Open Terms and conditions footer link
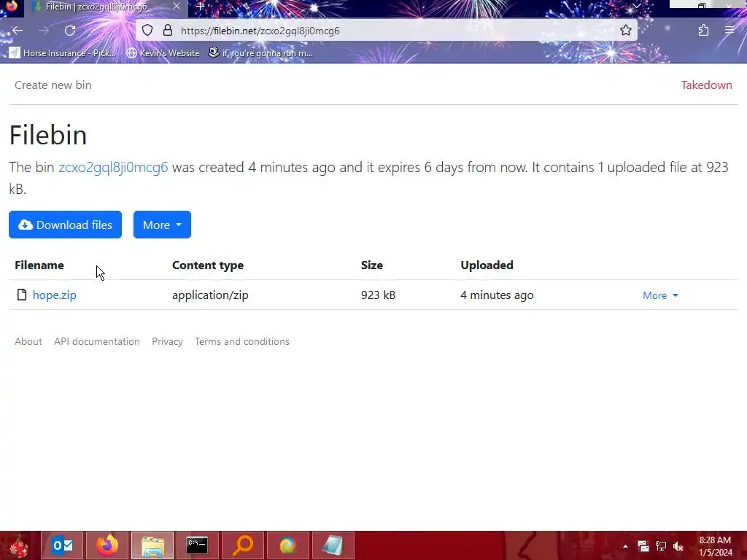 coord(242,341)
